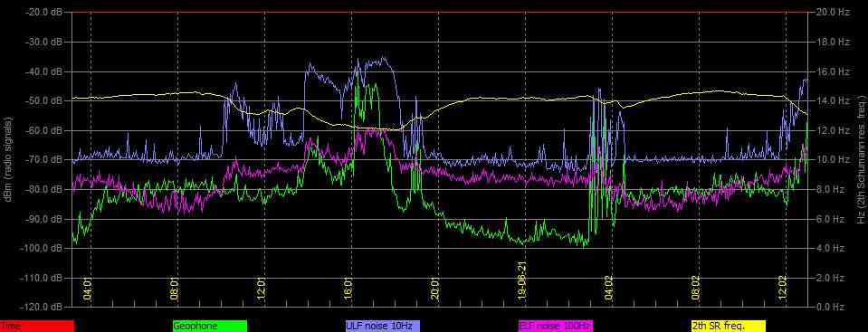The image size is (868, 332).
Task: Click the 16.0 Hz axis value
Action: pos(833,71)
